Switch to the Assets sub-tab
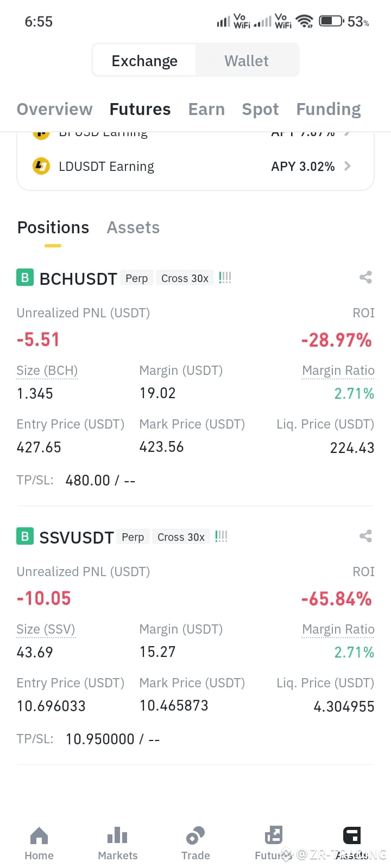This screenshot has height=868, width=391. tap(133, 227)
